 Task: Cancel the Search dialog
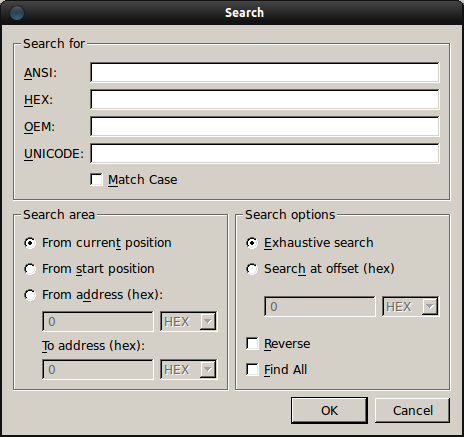coord(413,410)
